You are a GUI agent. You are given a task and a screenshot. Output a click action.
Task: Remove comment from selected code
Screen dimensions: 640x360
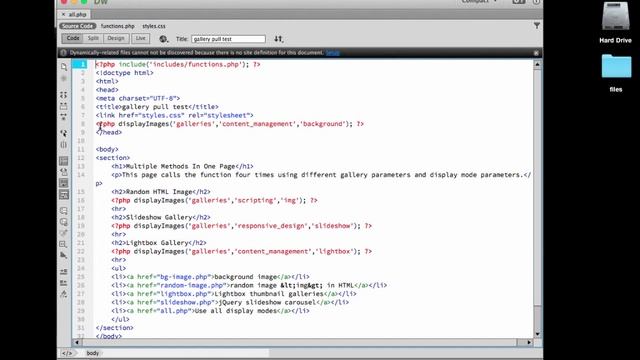64,222
